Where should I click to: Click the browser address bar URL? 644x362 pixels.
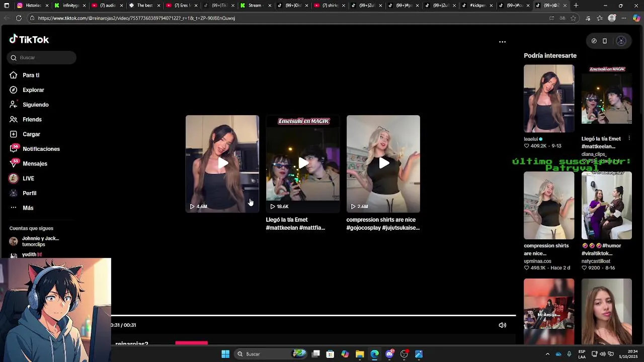tap(136, 18)
